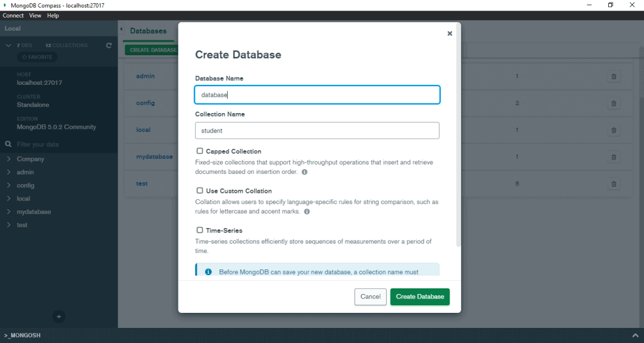Expand the Mongosh shell panel arrow
644x343 pixels.
point(635,335)
